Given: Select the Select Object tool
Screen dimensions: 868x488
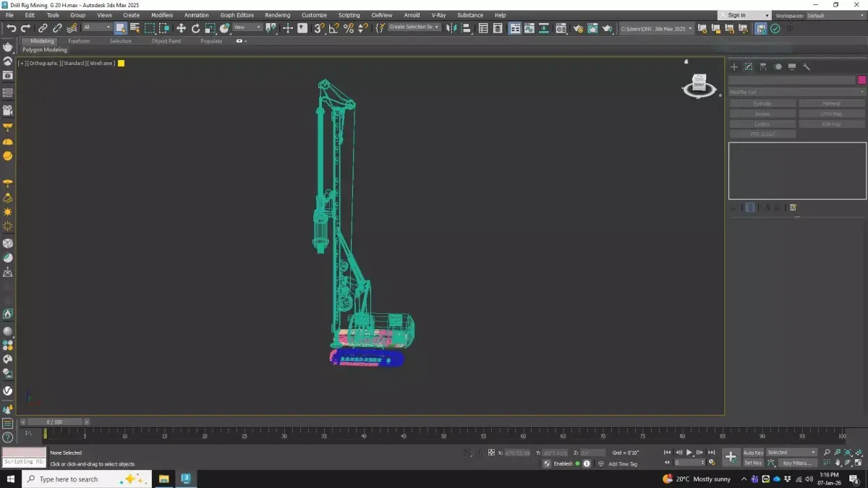Looking at the screenshot, I should coord(120,28).
